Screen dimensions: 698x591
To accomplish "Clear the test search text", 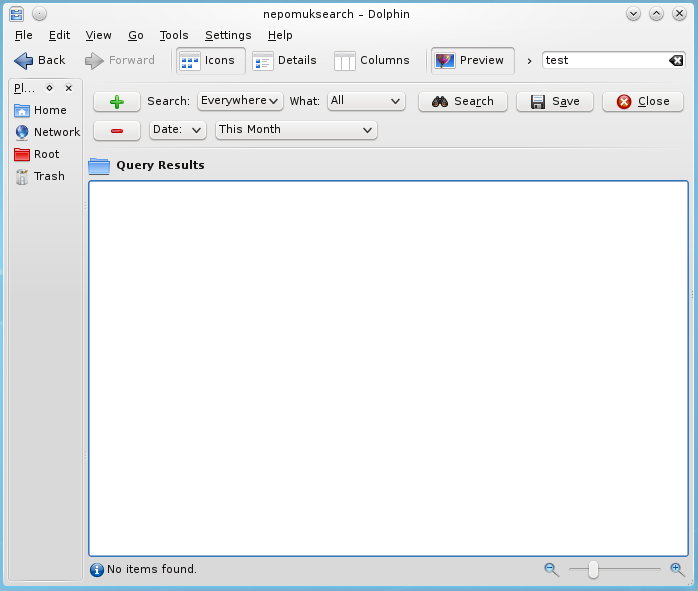I will [x=676, y=60].
